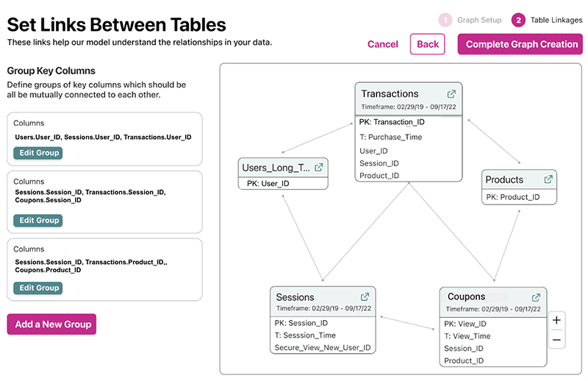This screenshot has width=588, height=381.
Task: Select the Products table header
Action: coord(505,179)
